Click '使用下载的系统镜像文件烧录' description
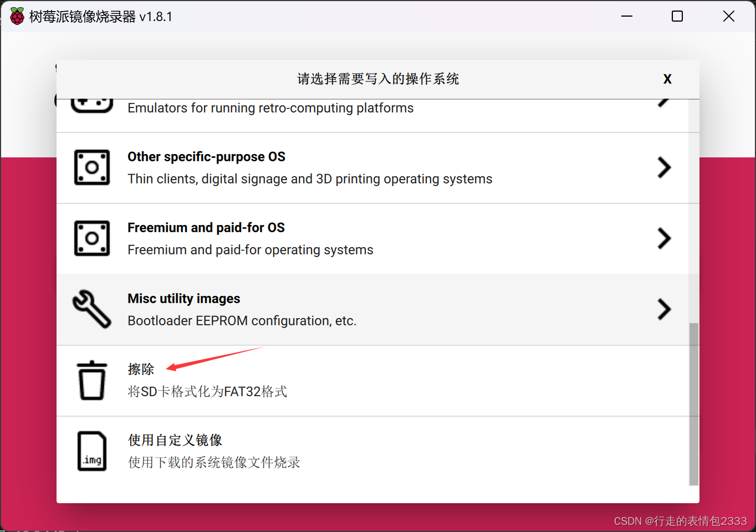The image size is (756, 532). pos(214,462)
